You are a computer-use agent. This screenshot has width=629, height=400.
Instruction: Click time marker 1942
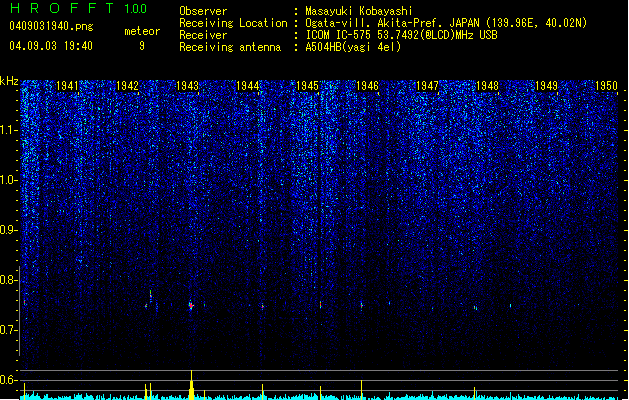[x=127, y=86]
